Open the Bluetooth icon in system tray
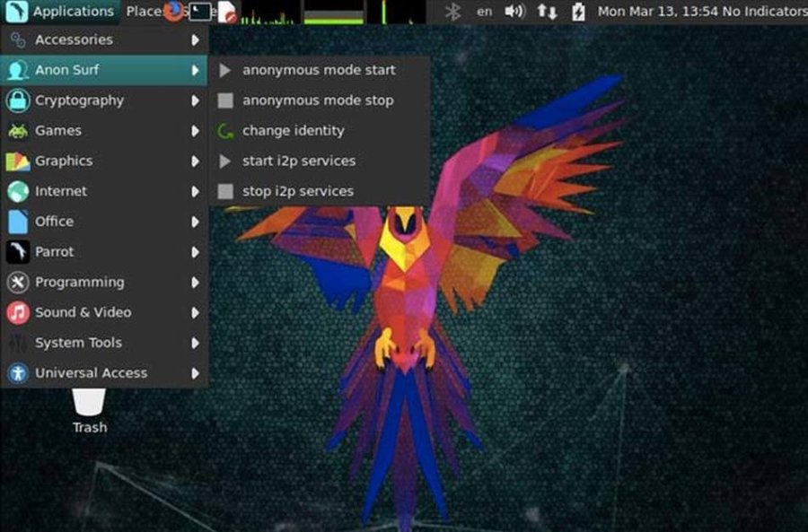Screen dimensions: 808x532 click(x=452, y=12)
